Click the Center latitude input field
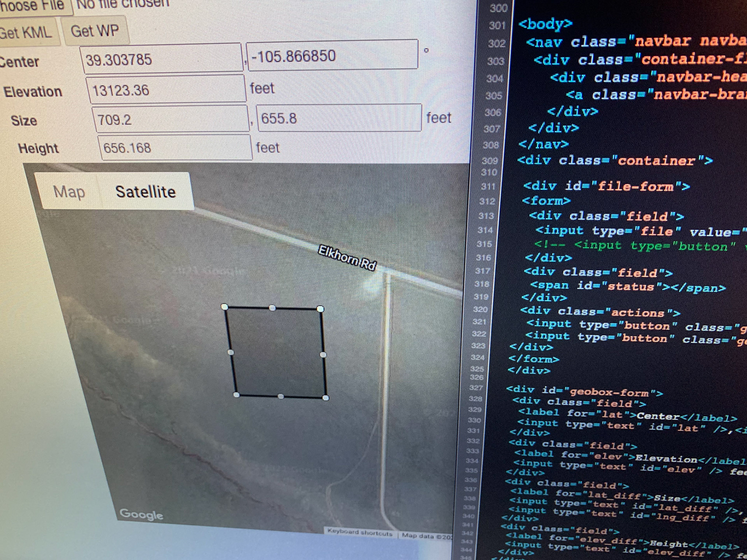Screen dimensions: 747x560 (161, 59)
